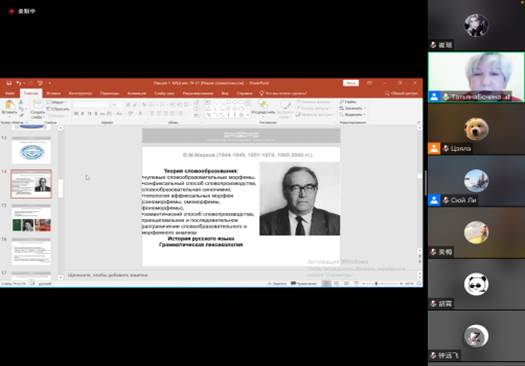This screenshot has height=366, width=525.
Task: Start the slide show from status bar icon
Action: click(x=356, y=284)
